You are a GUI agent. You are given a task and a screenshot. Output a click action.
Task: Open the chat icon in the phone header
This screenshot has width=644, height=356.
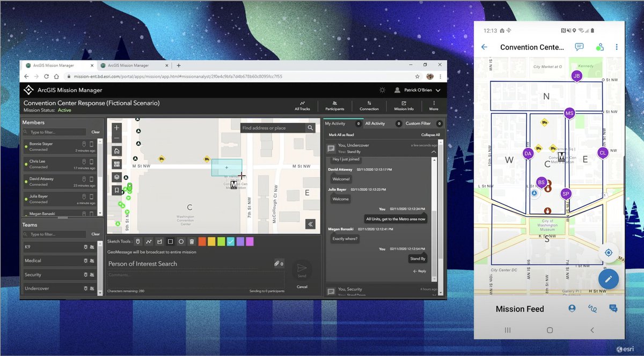click(x=579, y=47)
